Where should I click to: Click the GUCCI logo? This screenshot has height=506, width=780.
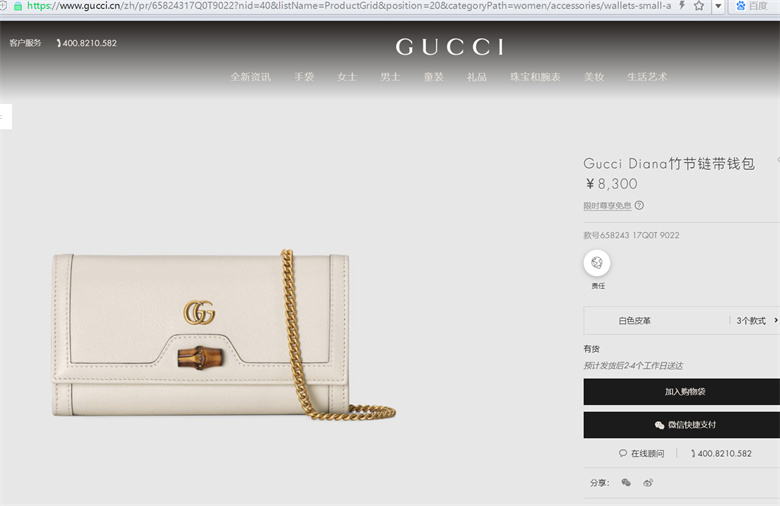click(450, 47)
